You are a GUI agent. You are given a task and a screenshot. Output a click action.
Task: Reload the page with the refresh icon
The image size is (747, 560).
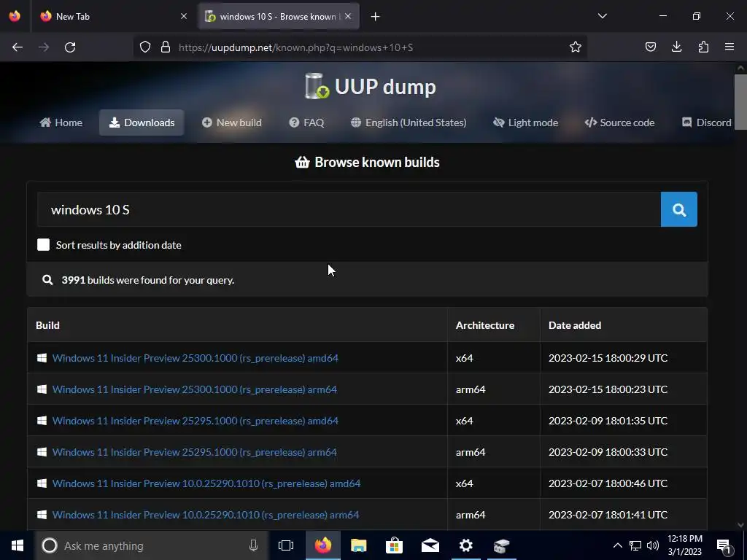coord(70,47)
